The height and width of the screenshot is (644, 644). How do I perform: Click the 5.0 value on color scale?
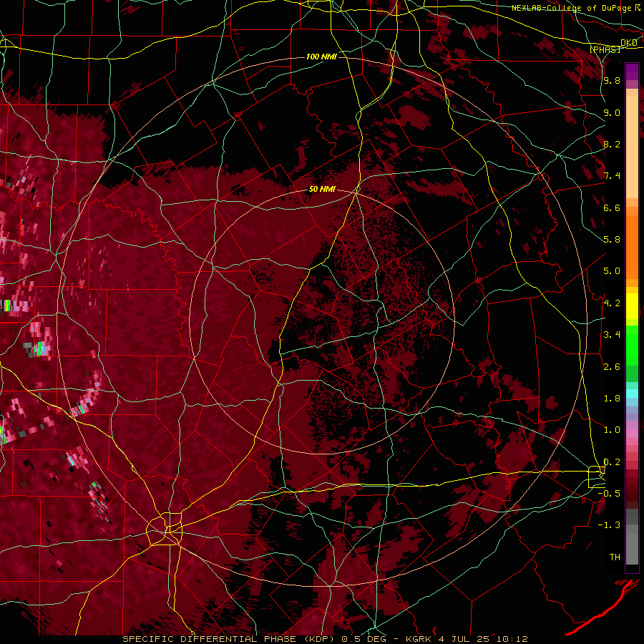click(612, 271)
